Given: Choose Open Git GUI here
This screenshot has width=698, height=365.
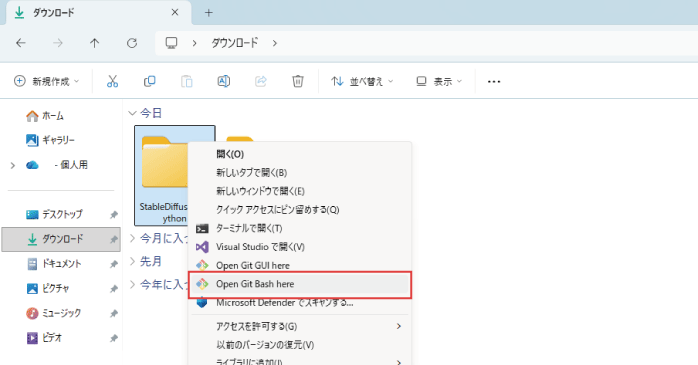Looking at the screenshot, I should coord(299,265).
